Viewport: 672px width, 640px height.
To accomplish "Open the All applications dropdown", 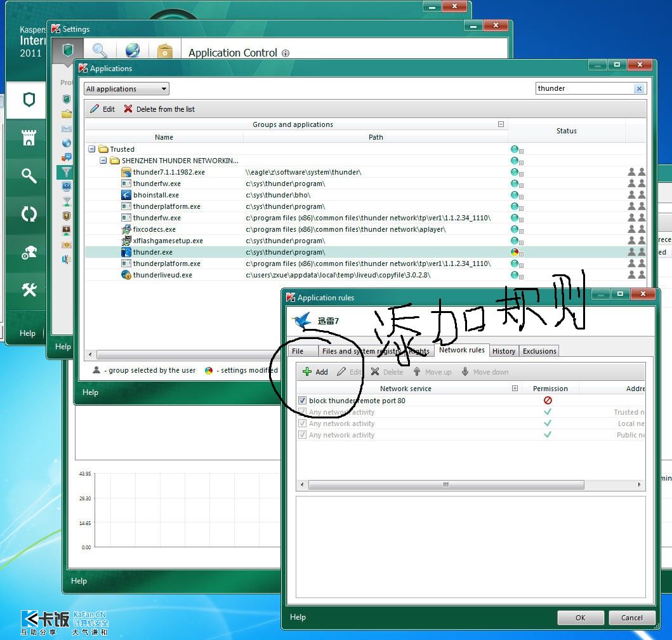I will (126, 89).
